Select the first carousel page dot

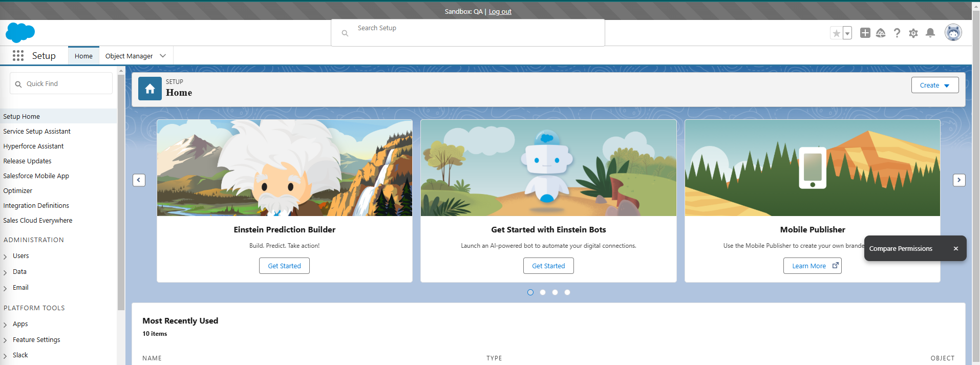(530, 292)
